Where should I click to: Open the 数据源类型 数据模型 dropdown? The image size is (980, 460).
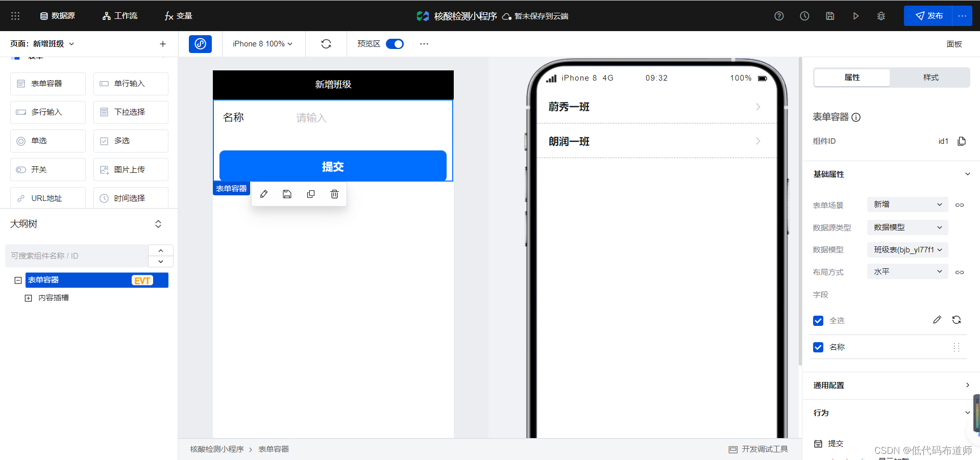(x=908, y=227)
